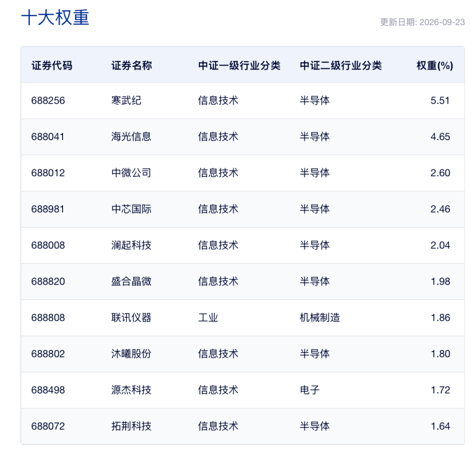This screenshot has width=476, height=453.
Task: Click weight value 5.51
Action: tap(440, 100)
